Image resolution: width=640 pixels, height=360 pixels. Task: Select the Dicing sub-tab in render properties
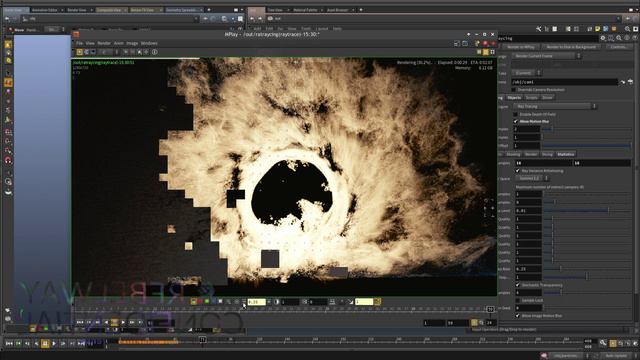point(547,154)
